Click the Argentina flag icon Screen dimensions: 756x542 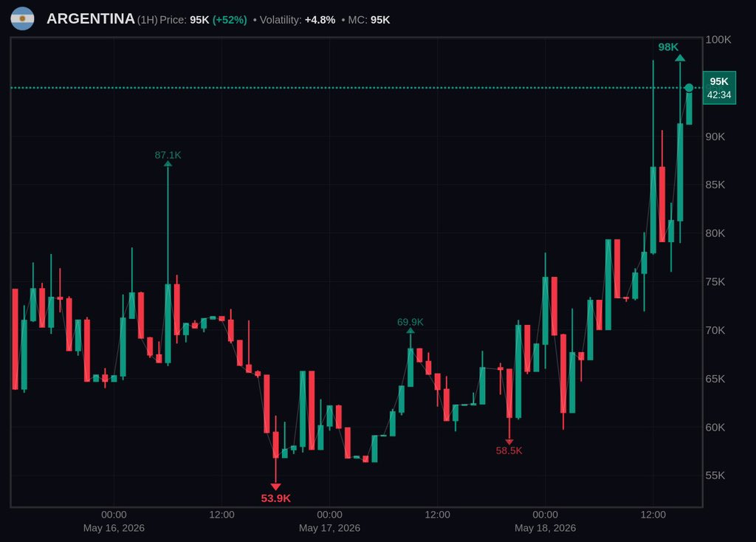pos(22,18)
